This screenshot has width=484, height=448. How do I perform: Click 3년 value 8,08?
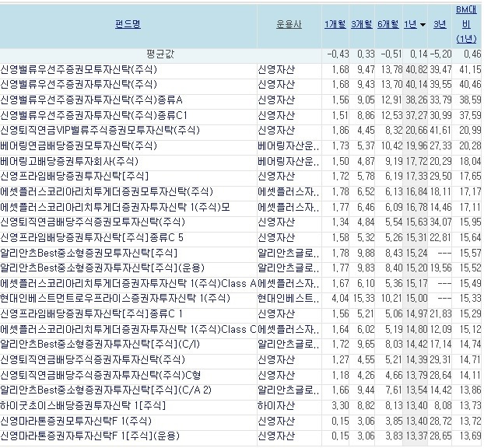(443, 405)
